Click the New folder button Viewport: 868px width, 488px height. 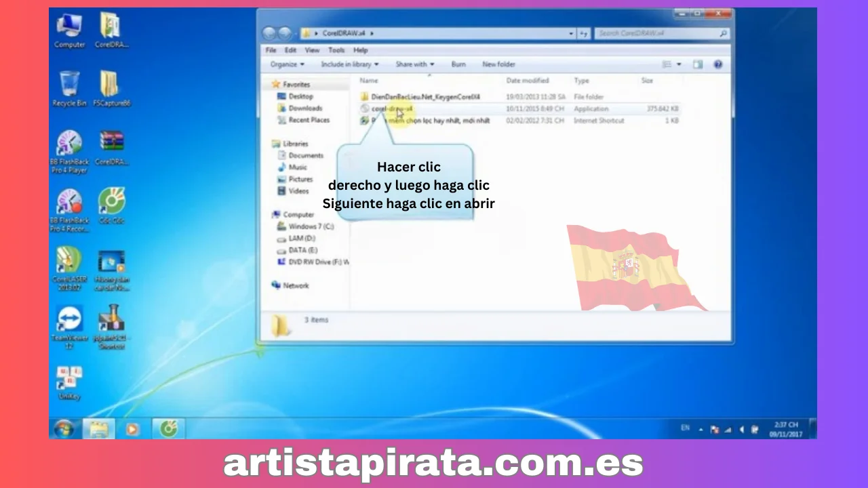[x=498, y=64]
